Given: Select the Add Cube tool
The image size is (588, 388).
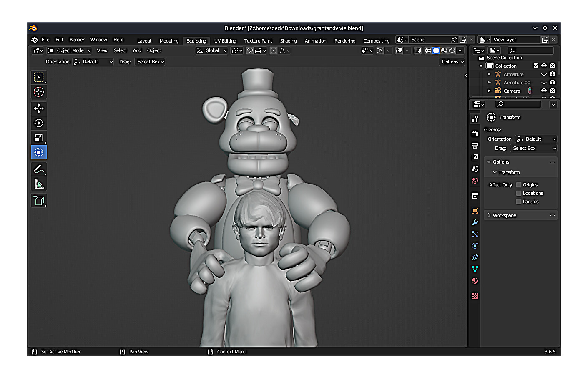Looking at the screenshot, I should coord(39,201).
